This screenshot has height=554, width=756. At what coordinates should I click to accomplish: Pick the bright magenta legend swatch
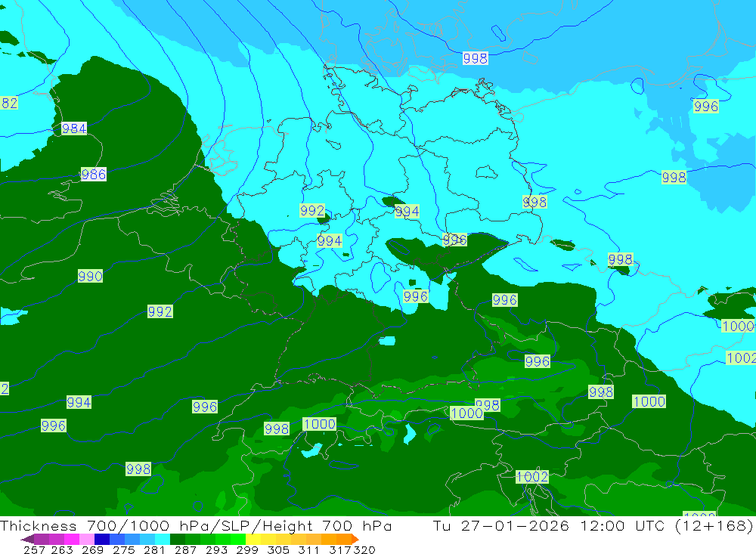click(71, 539)
